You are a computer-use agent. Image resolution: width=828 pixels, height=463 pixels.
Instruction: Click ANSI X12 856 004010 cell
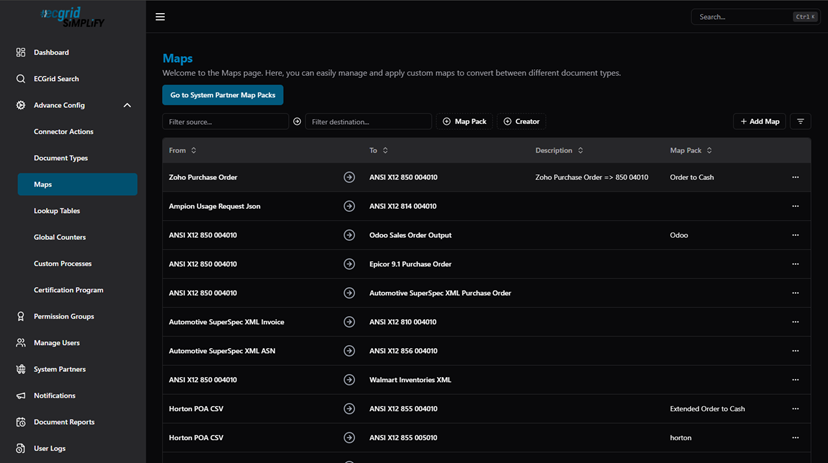click(x=403, y=351)
